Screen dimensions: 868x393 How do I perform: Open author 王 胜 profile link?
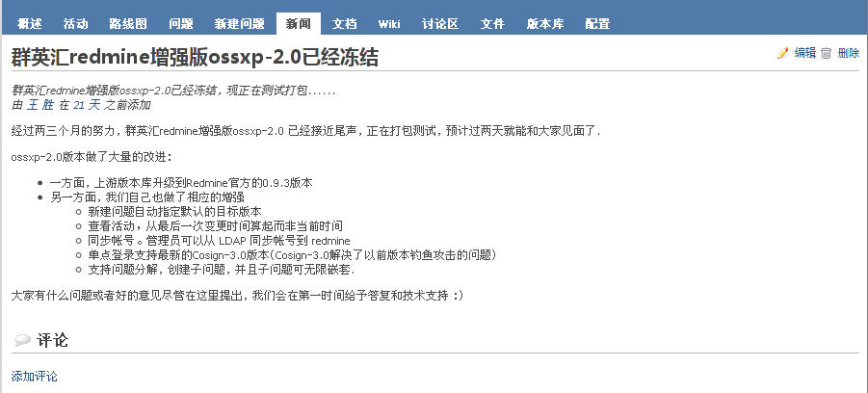[40, 105]
